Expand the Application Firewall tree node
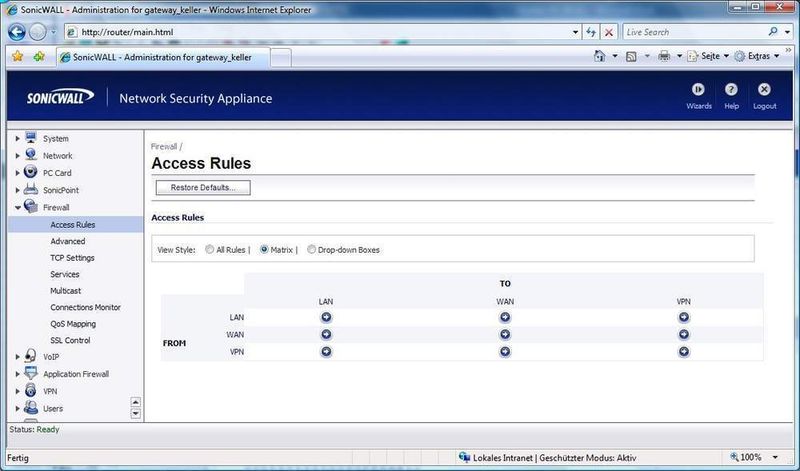Viewport: 800px width, 471px height. 17,374
